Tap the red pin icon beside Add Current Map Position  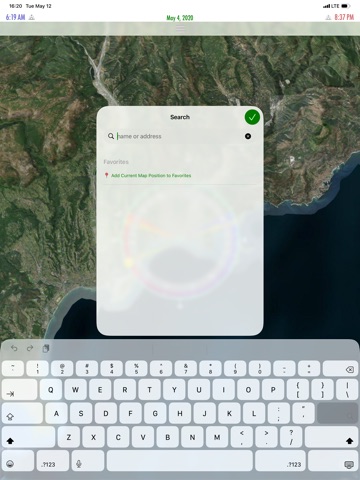[x=106, y=175]
